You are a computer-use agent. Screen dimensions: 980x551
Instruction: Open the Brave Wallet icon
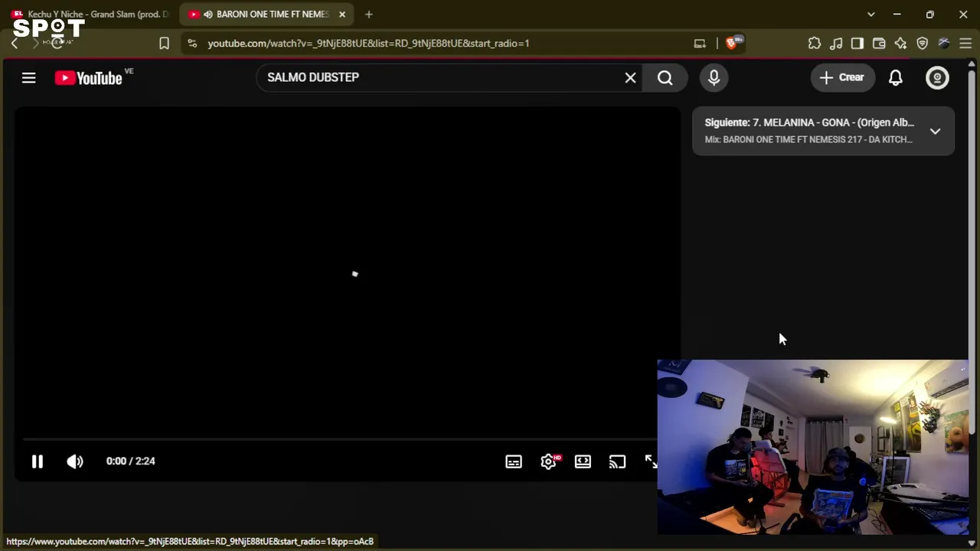point(879,44)
